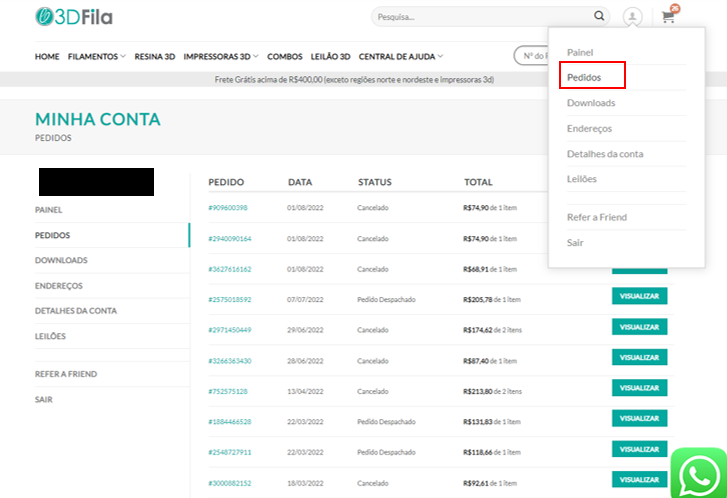This screenshot has height=498, width=727.
Task: Click Pedido Despachado status of order #2548727911
Action: pos(386,453)
